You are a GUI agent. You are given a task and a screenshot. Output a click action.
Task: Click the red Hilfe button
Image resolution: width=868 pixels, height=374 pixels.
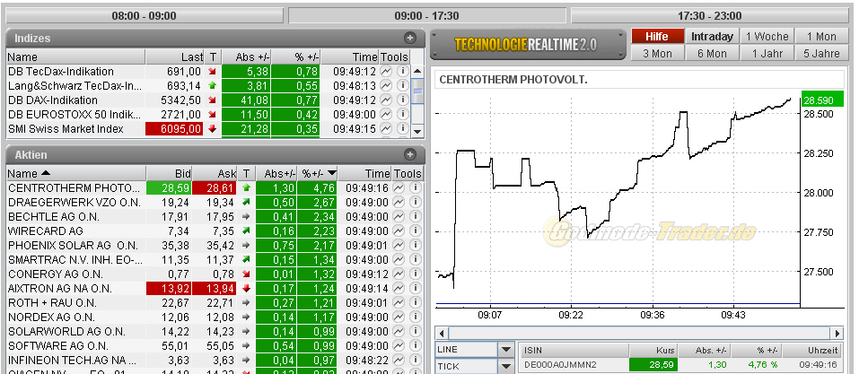tap(657, 37)
